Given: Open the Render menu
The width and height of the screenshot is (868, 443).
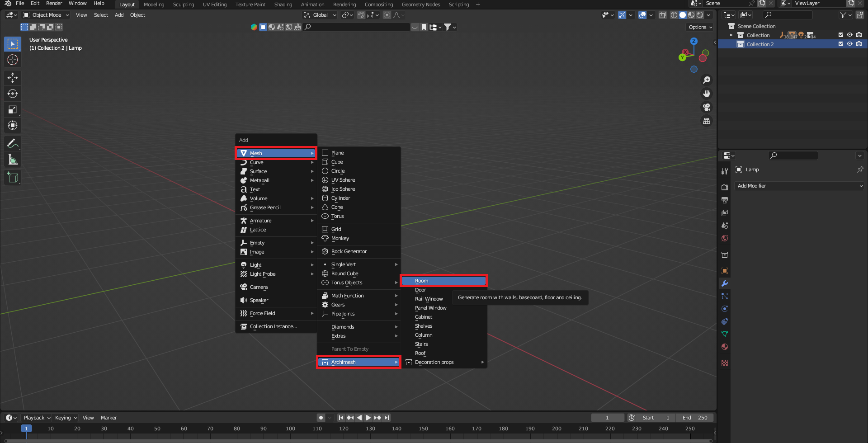Looking at the screenshot, I should click(54, 4).
